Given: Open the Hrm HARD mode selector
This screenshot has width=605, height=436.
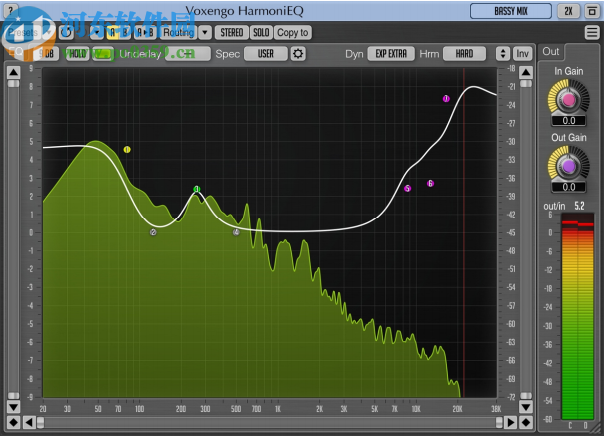Looking at the screenshot, I should pos(464,53).
